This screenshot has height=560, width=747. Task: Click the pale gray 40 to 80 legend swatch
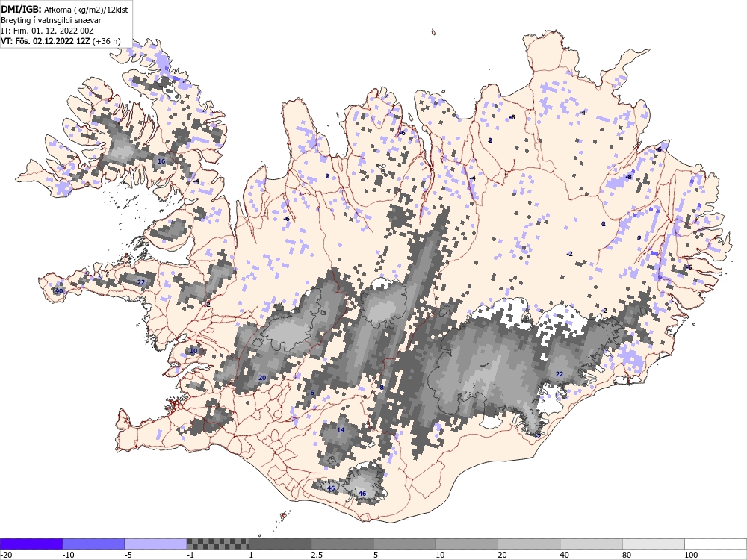(x=591, y=544)
